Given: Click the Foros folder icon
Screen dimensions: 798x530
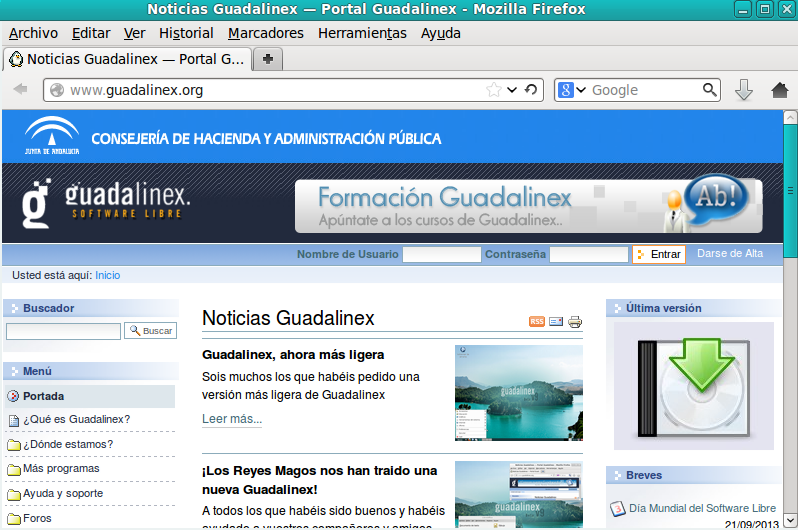Looking at the screenshot, I should click(x=14, y=518).
